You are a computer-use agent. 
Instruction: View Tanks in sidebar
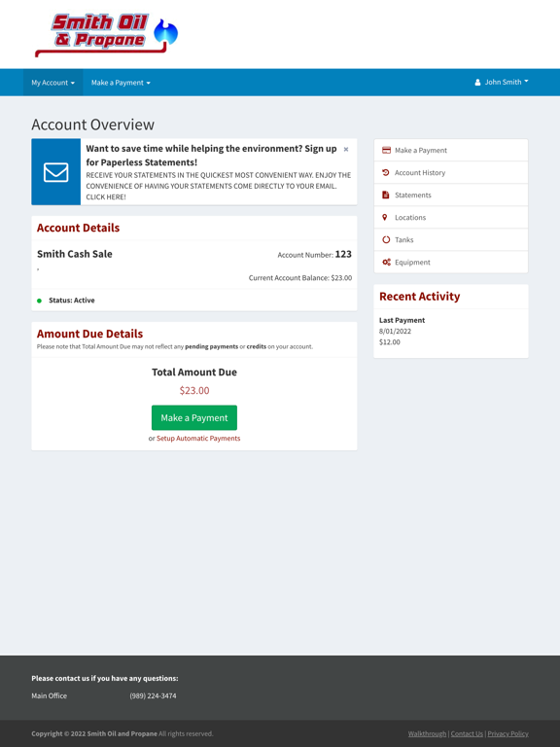(451, 239)
